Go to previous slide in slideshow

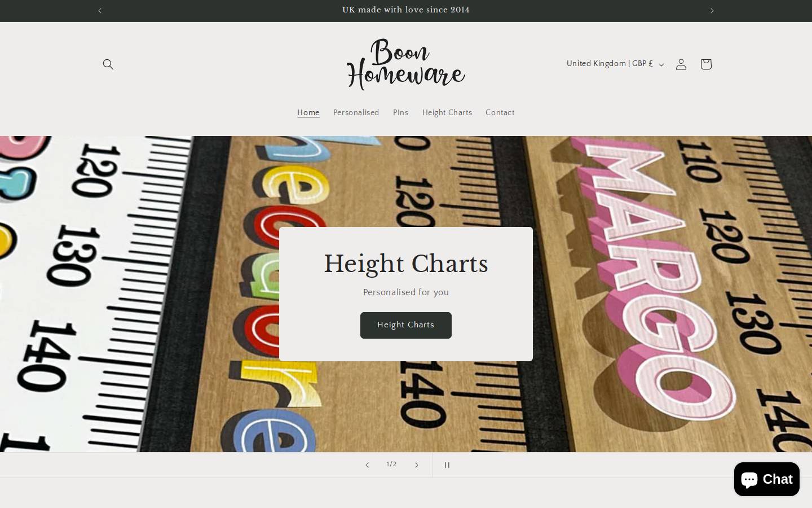coord(367,465)
